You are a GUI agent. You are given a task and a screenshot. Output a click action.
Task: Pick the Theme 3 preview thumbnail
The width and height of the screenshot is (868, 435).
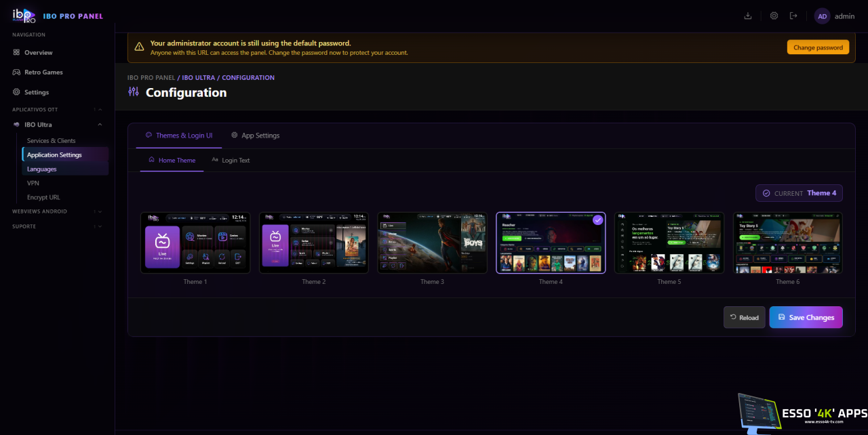click(432, 243)
